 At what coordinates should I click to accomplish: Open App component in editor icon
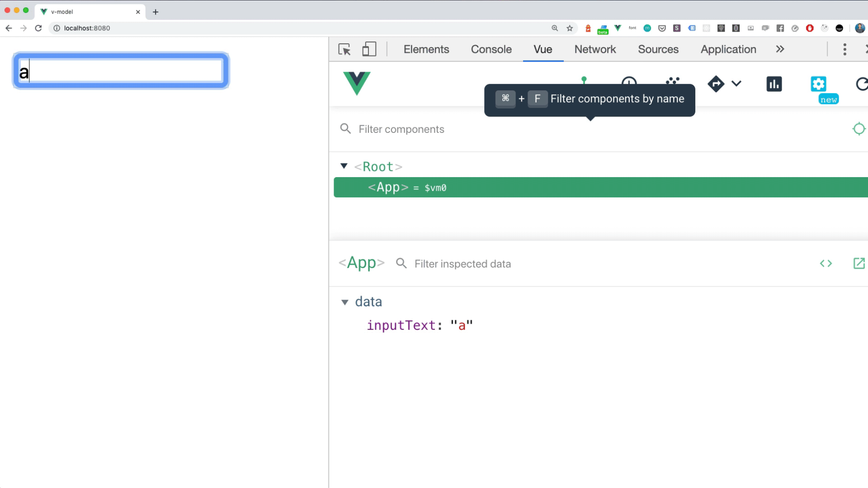pyautogui.click(x=859, y=263)
